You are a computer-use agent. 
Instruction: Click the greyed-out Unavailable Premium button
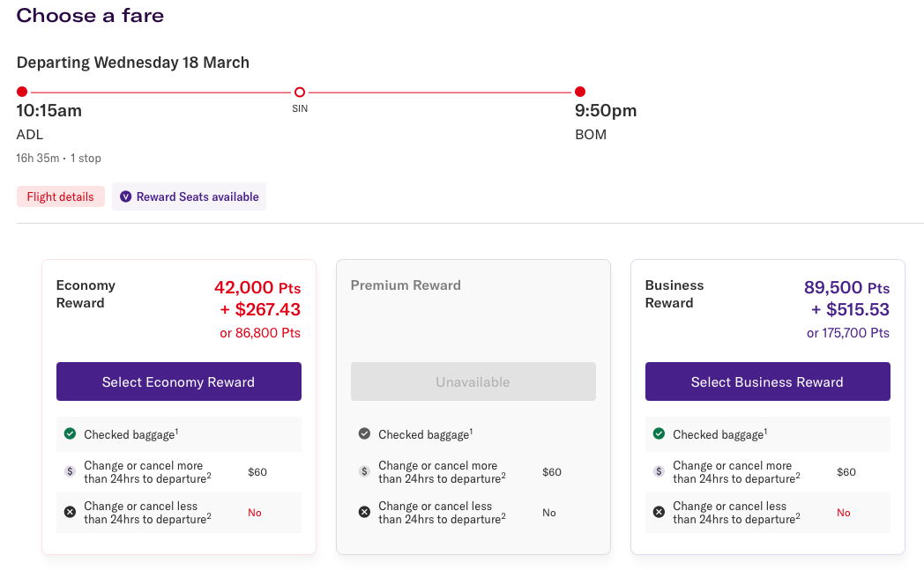[473, 381]
